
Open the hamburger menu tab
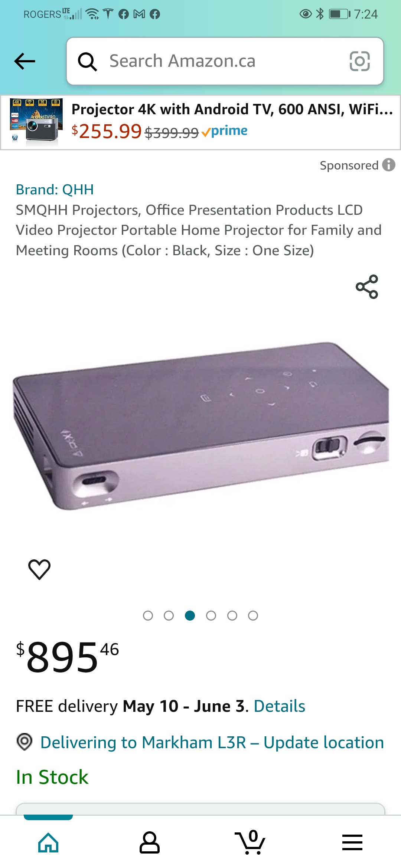tap(352, 842)
